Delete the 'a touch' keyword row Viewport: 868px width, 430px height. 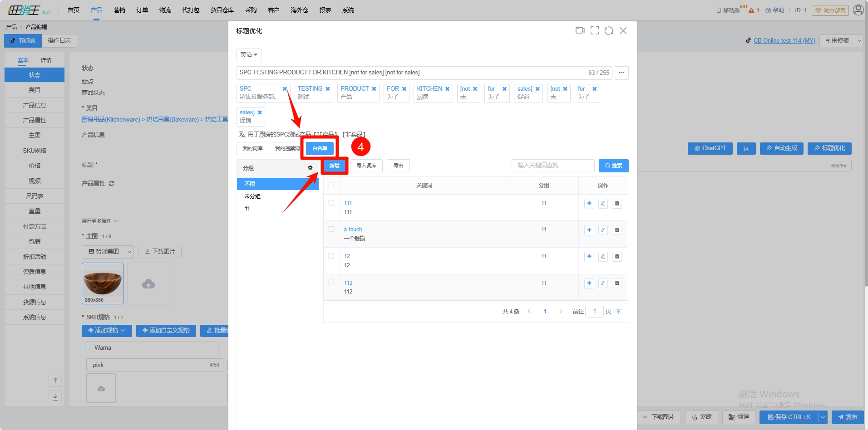pyautogui.click(x=616, y=230)
